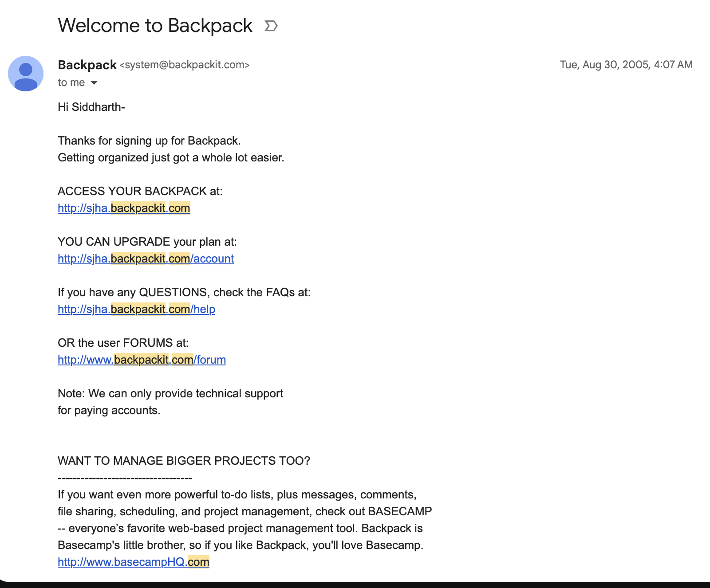This screenshot has height=588, width=710.
Task: Click the "OR the user FORUMS at:" line
Action: (x=123, y=343)
